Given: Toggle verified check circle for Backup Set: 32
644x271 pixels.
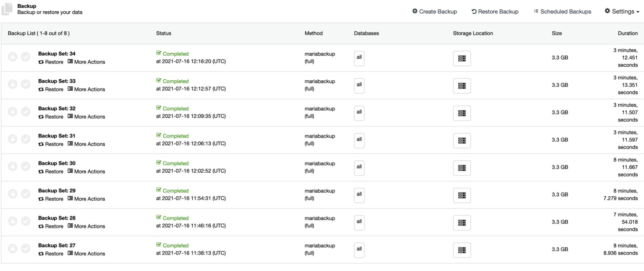Looking at the screenshot, I should coord(26,112).
